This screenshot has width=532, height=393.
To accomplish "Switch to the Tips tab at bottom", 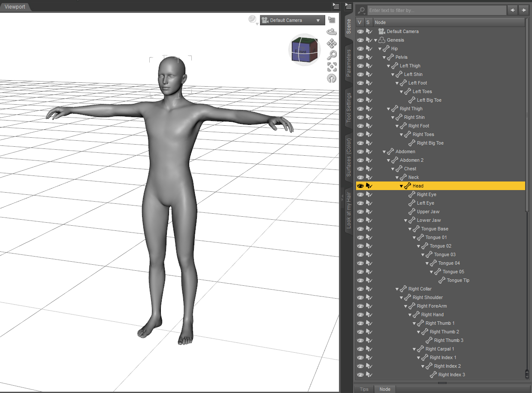I will pos(364,389).
